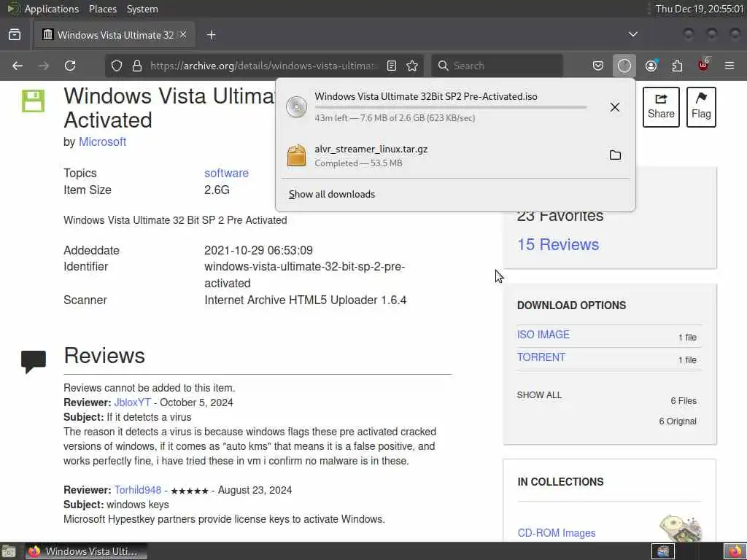Click the workspace switcher in bottom panel
Image resolution: width=747 pixels, height=560 pixels.
pos(662,551)
